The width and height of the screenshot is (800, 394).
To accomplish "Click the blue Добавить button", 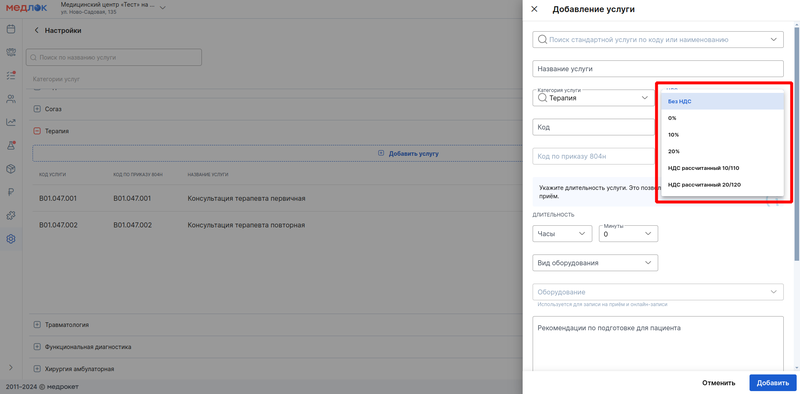I will (772, 383).
